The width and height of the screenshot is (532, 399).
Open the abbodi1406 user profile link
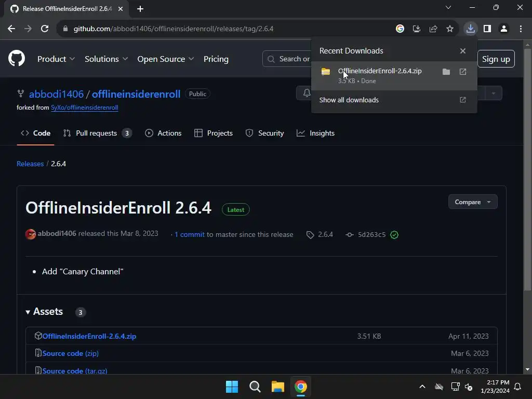click(x=56, y=94)
